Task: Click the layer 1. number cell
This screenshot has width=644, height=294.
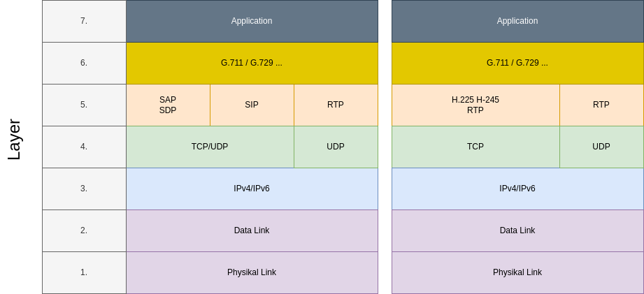Action: (x=84, y=272)
